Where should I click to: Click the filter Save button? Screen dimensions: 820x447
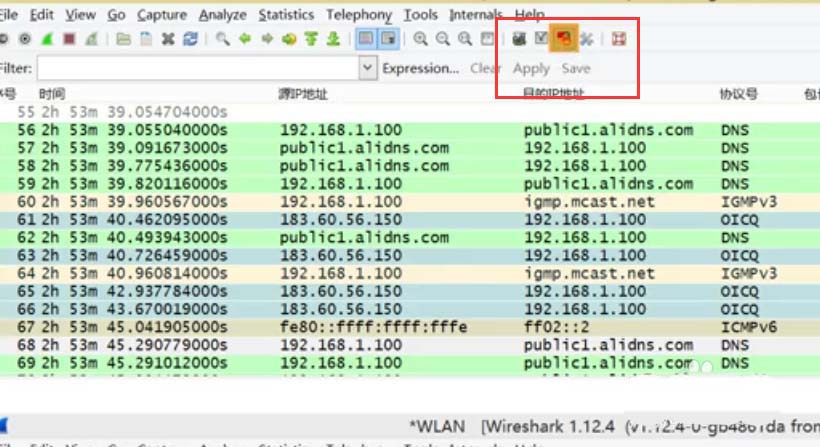576,68
